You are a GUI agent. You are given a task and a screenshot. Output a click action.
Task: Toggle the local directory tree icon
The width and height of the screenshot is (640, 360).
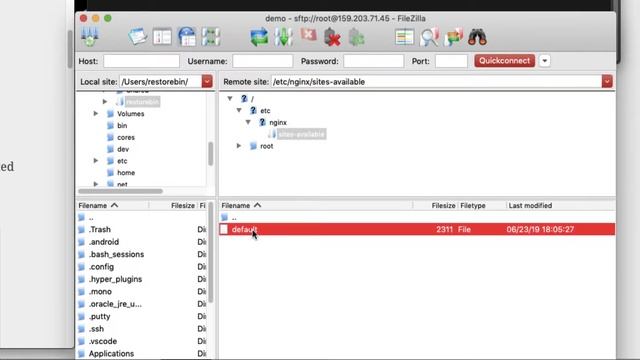click(x=162, y=37)
